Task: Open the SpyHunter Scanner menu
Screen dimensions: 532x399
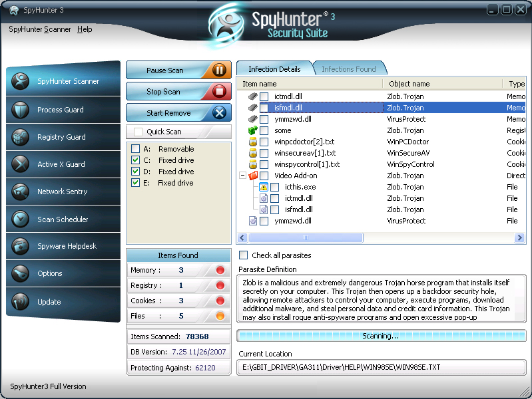Action: (39, 29)
